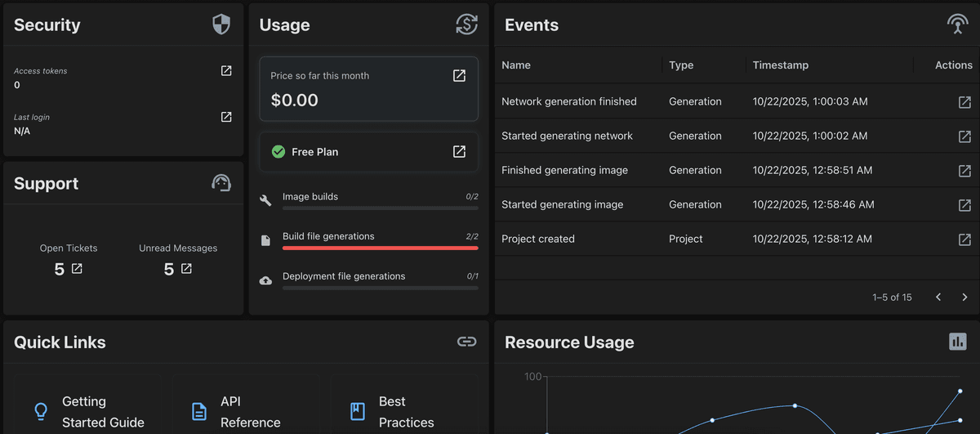Sort events by Type column header

[x=681, y=65]
